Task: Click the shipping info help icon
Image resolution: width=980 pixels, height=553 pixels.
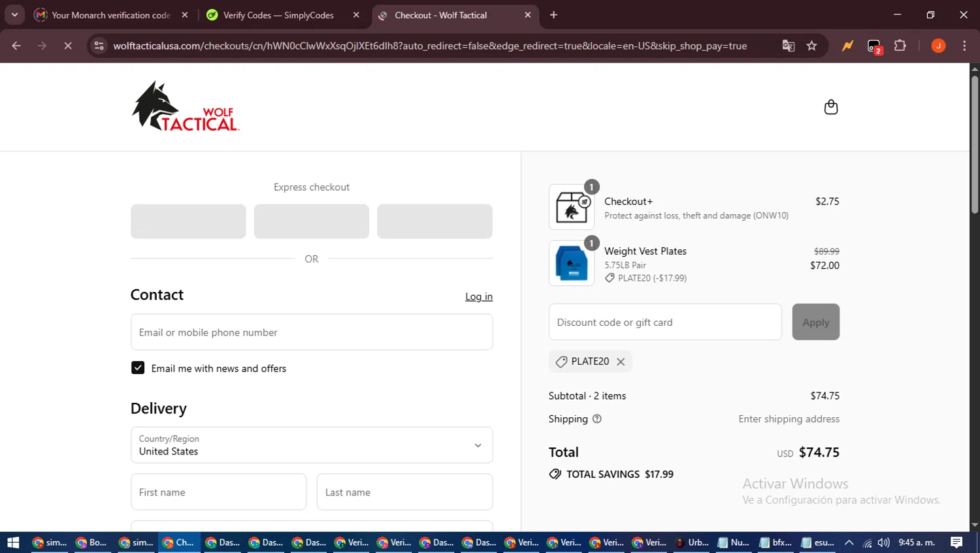Action: (596, 419)
